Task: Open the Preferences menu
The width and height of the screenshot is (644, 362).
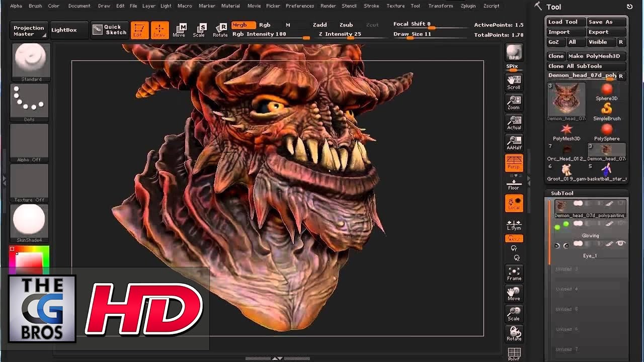Action: [x=300, y=6]
